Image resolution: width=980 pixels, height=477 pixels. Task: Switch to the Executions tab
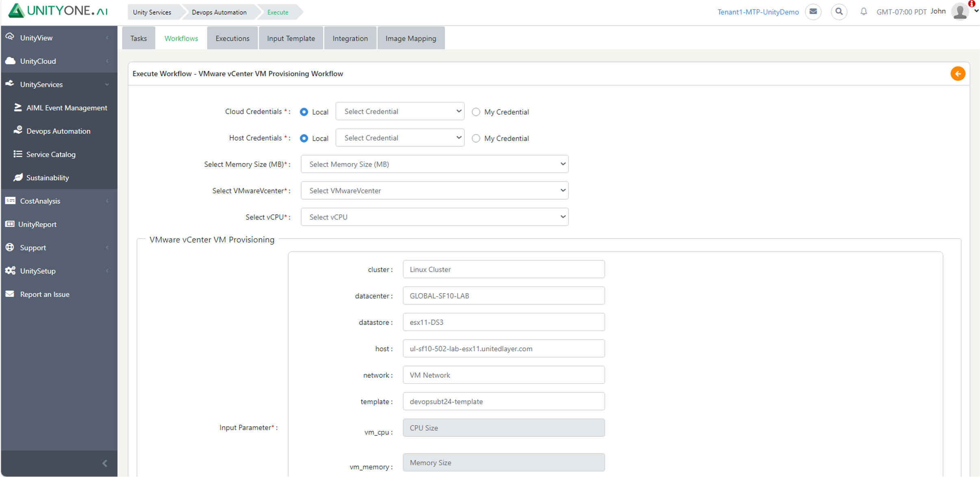pyautogui.click(x=233, y=38)
